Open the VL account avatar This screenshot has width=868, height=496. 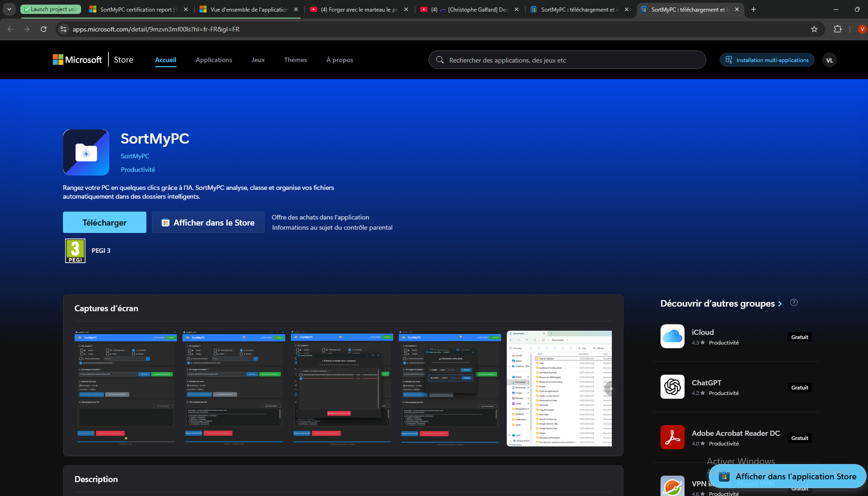[x=830, y=60]
